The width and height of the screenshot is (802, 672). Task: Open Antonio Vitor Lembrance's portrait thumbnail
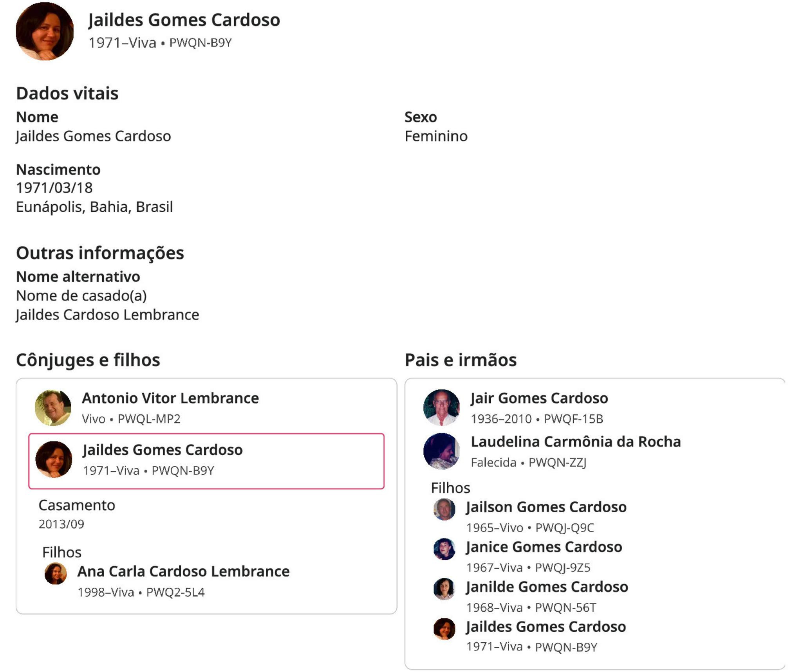pyautogui.click(x=53, y=407)
